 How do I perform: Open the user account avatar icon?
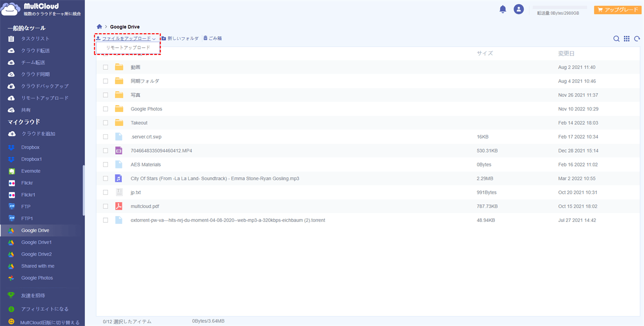click(x=519, y=9)
